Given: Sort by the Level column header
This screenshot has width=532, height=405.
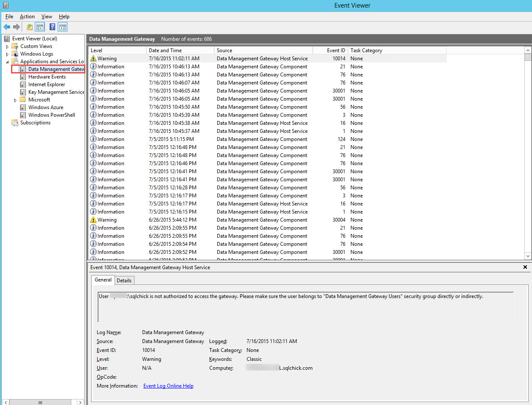Looking at the screenshot, I should [117, 51].
